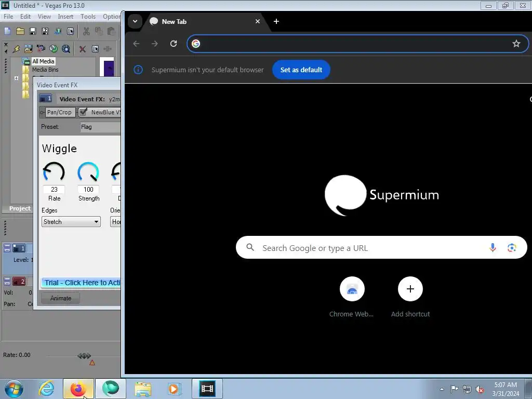
Task: Click the Cut scissors icon
Action: 87,31
